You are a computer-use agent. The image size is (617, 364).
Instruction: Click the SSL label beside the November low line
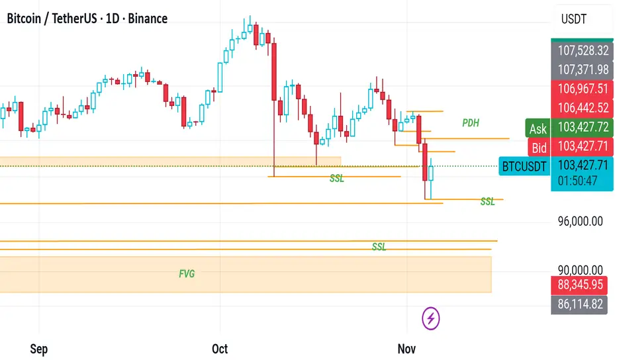(x=487, y=202)
